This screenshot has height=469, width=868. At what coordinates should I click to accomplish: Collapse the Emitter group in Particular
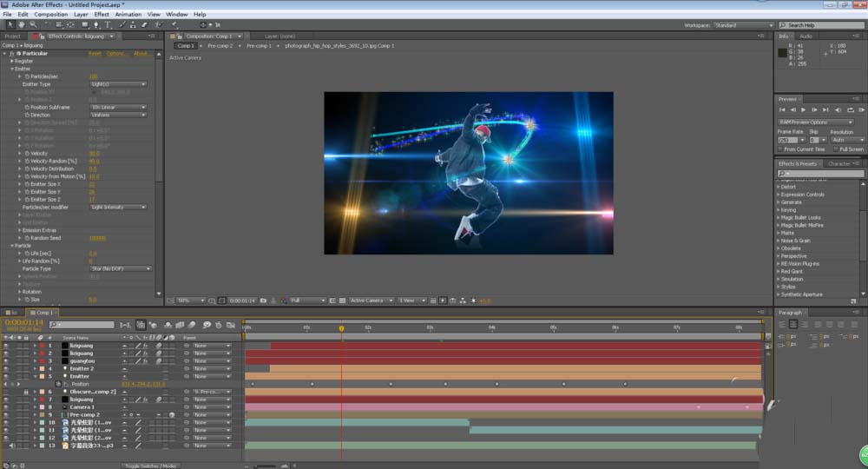pos(12,69)
